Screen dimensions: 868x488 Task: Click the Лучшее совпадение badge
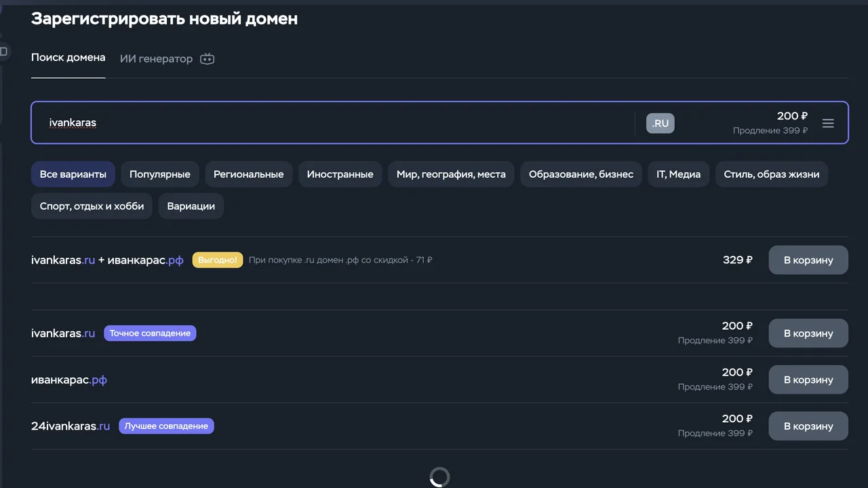tap(166, 426)
